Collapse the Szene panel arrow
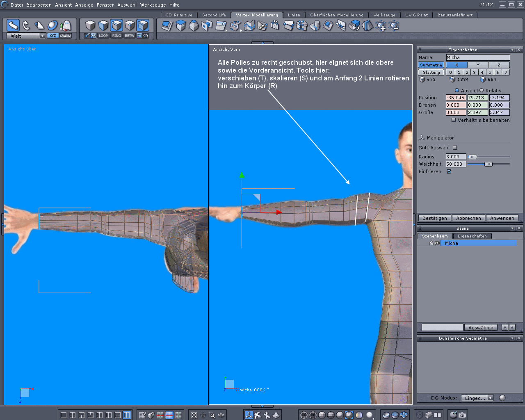 (x=512, y=228)
